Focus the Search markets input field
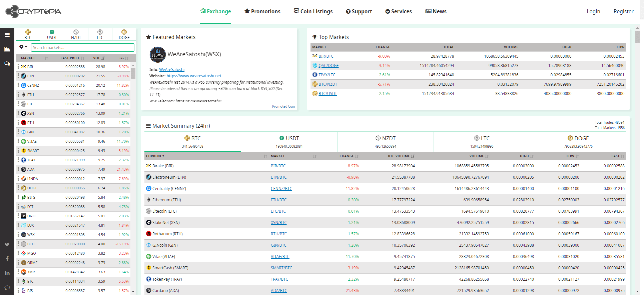 pos(83,48)
